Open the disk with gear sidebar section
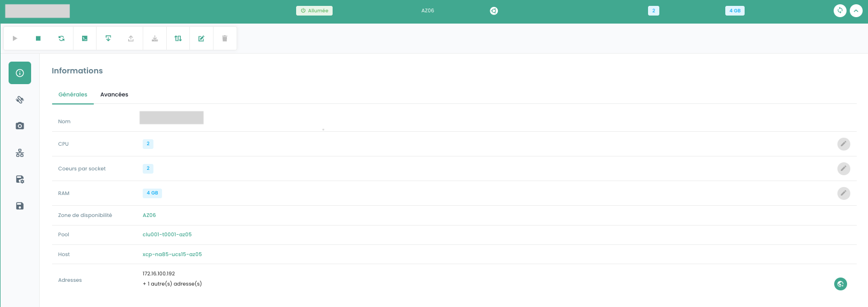The height and width of the screenshot is (307, 868). click(x=20, y=179)
